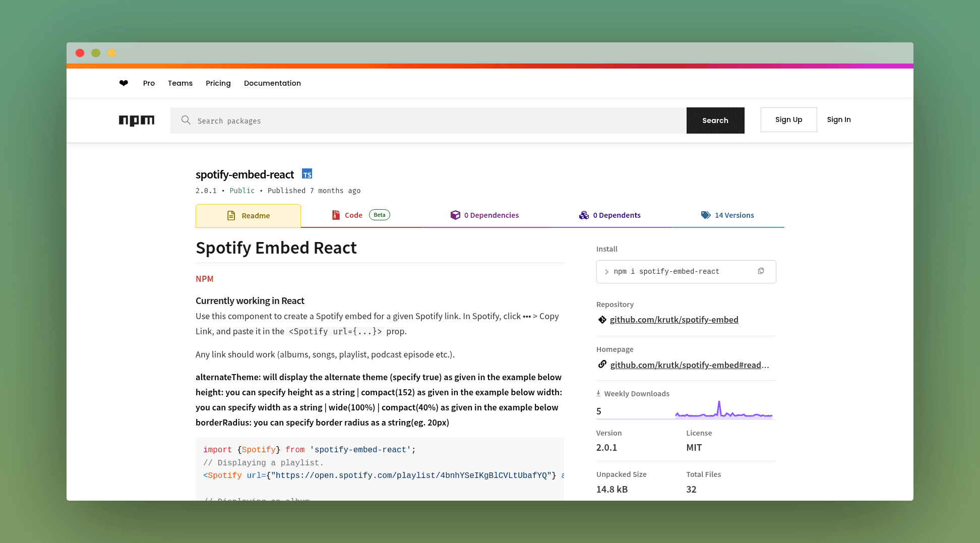Click the red macOS close dot
Screen dimensions: 980x543
coord(80,53)
